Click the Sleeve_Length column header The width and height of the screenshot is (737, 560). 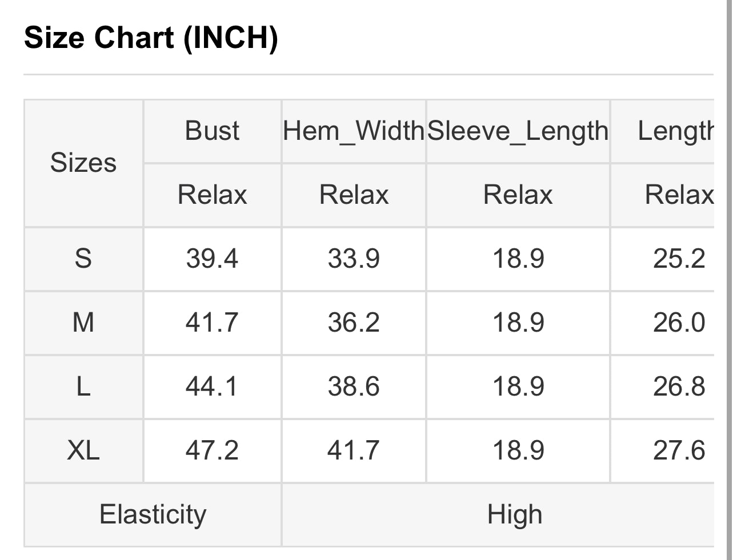pos(518,131)
